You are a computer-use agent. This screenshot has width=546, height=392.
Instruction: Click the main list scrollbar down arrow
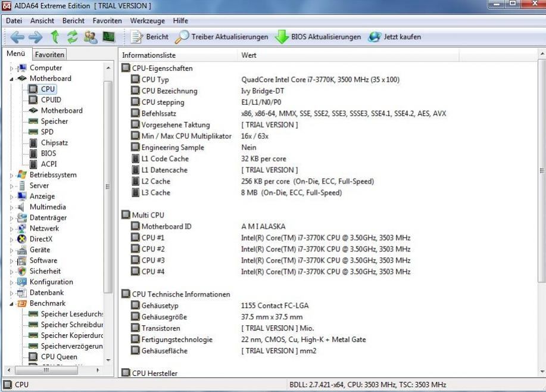tap(542, 372)
